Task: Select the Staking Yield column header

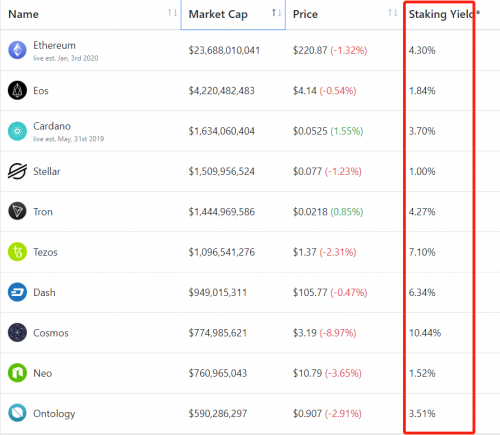Action: [444, 14]
